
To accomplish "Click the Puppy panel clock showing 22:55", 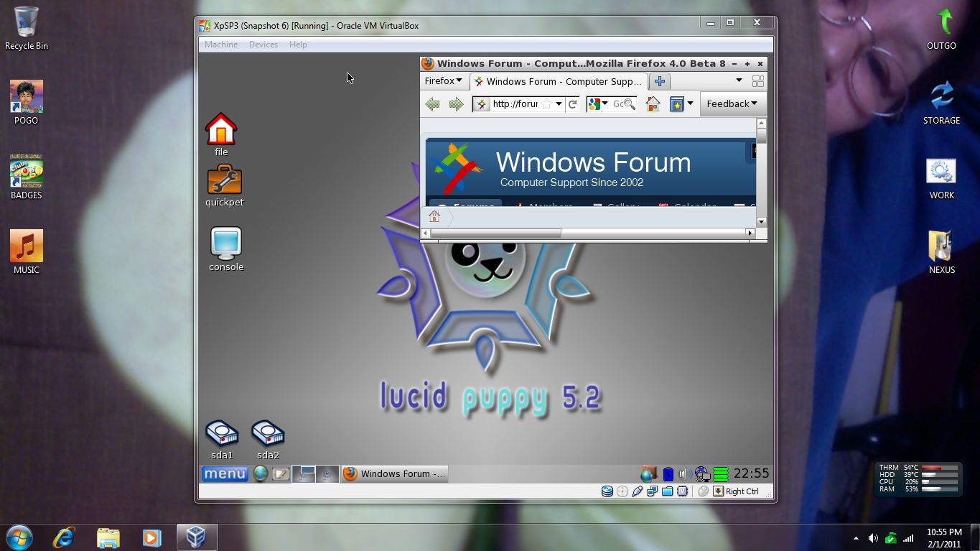I will [x=751, y=473].
